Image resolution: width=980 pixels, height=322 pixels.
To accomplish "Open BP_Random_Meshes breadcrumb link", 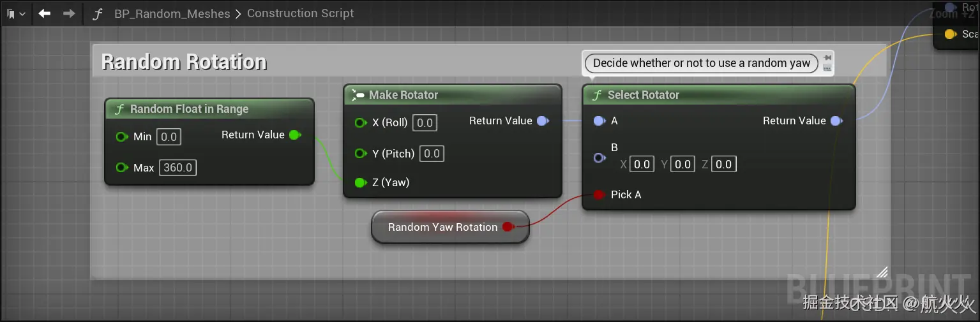I will click(172, 13).
